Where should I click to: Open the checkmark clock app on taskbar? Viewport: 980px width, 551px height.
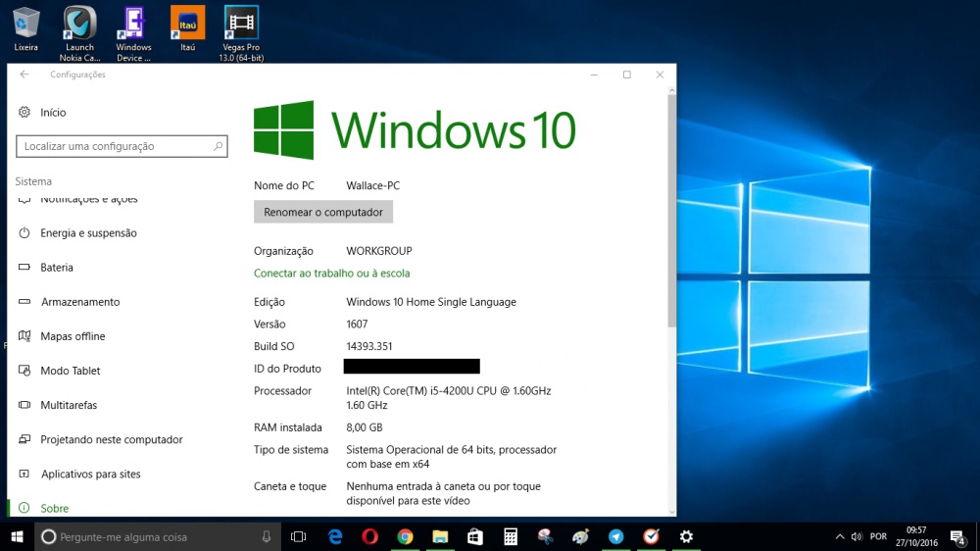[x=652, y=536]
